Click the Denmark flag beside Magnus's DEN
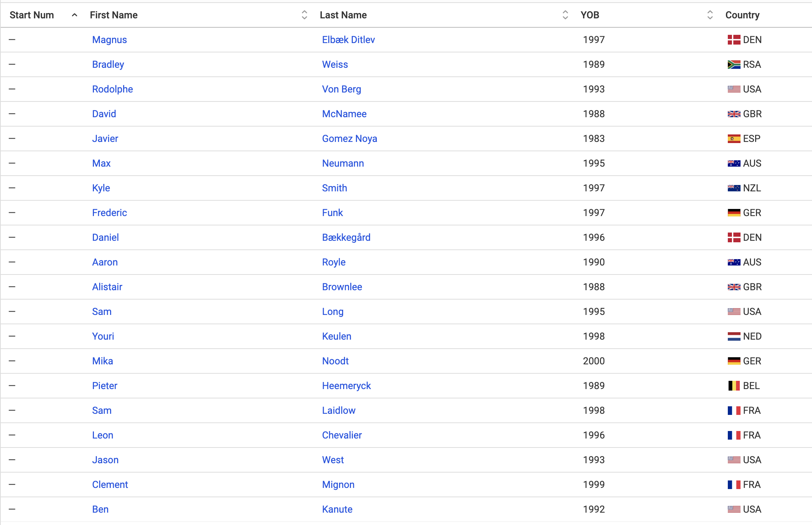812x525 pixels. [x=733, y=40]
